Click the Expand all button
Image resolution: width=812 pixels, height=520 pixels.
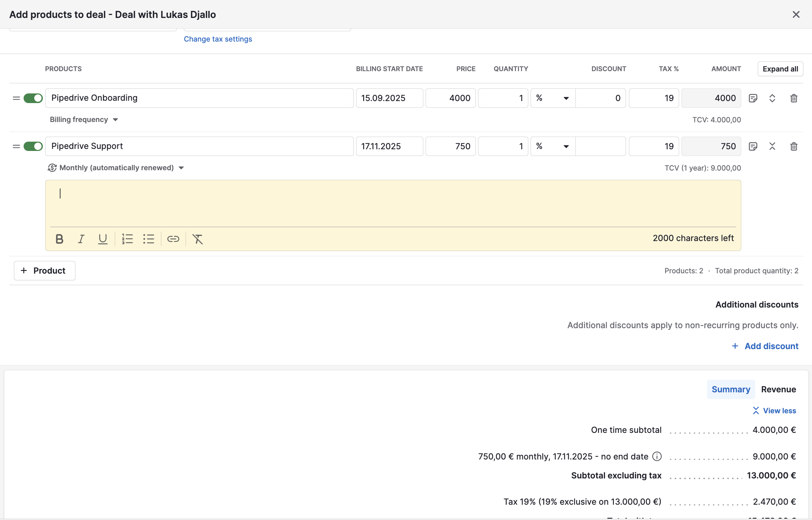coord(780,68)
